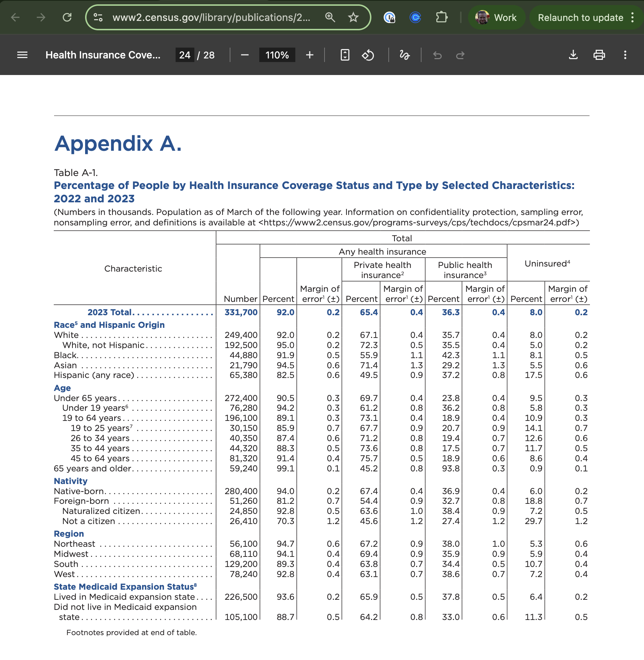Click Relaunch to update button

581,17
